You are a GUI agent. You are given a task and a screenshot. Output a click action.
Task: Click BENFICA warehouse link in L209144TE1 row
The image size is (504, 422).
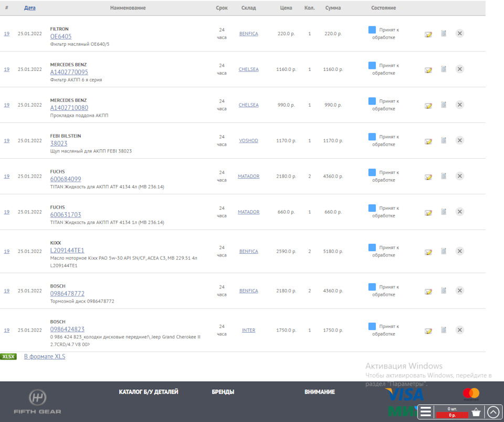coord(248,252)
